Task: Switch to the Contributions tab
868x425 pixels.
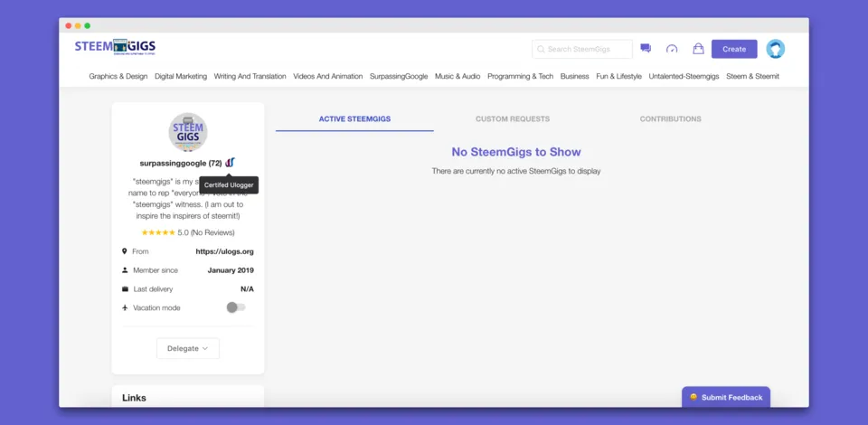Action: coord(670,119)
